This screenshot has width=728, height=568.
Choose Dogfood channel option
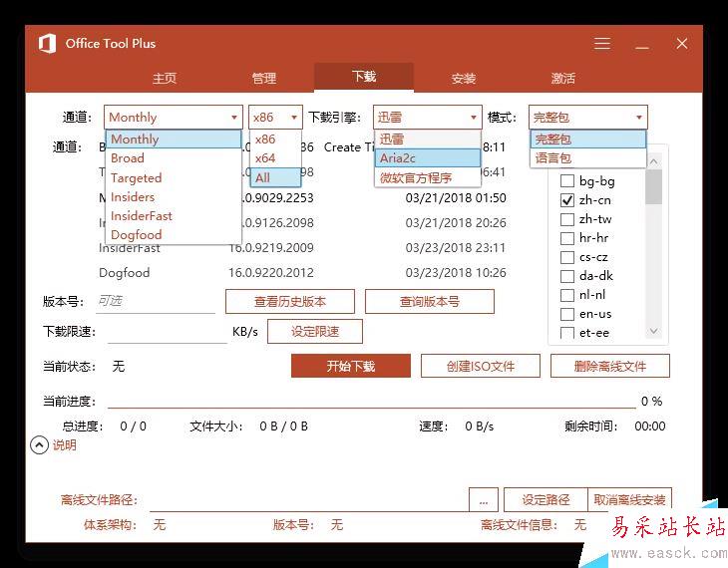click(174, 235)
